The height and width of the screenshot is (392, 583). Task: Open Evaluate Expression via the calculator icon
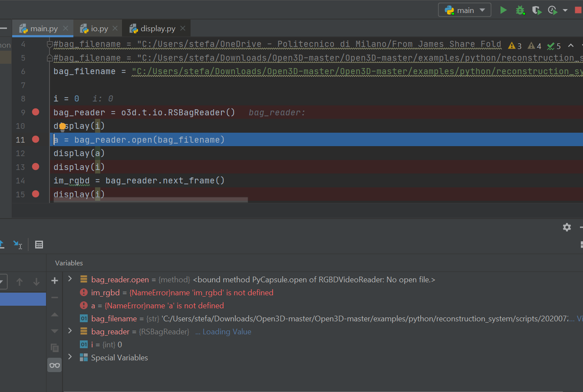click(x=39, y=245)
